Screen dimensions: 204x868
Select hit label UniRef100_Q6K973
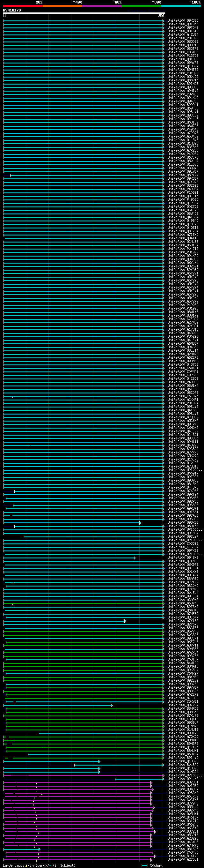tap(183, 565)
